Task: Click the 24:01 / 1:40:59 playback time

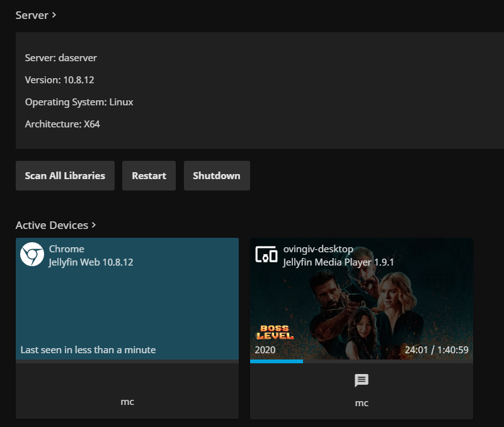Action: coord(437,350)
